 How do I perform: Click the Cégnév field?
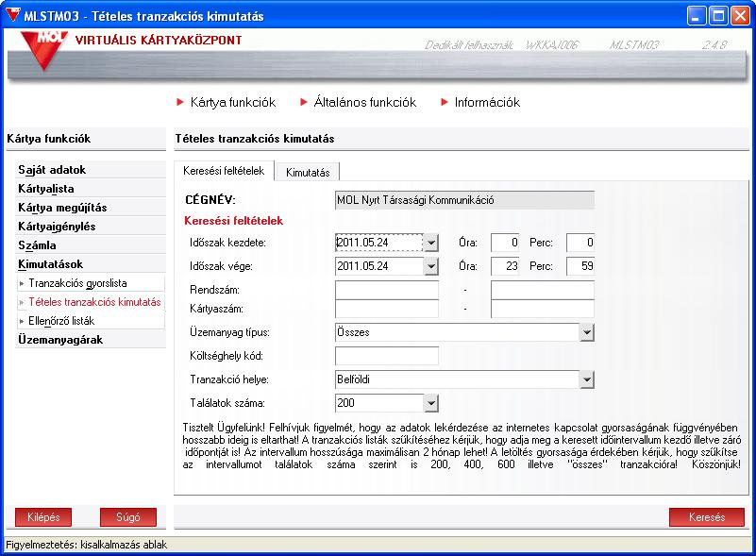tap(464, 200)
